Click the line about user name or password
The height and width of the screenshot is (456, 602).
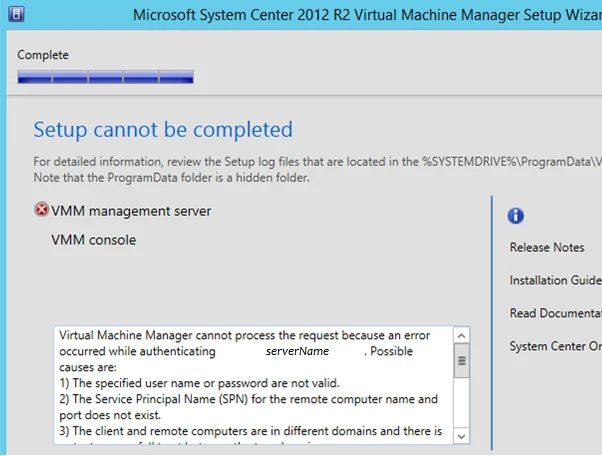click(199, 383)
